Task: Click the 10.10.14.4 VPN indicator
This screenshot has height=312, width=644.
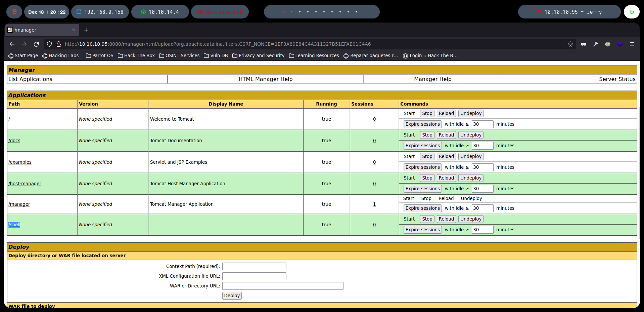Action: click(x=160, y=12)
